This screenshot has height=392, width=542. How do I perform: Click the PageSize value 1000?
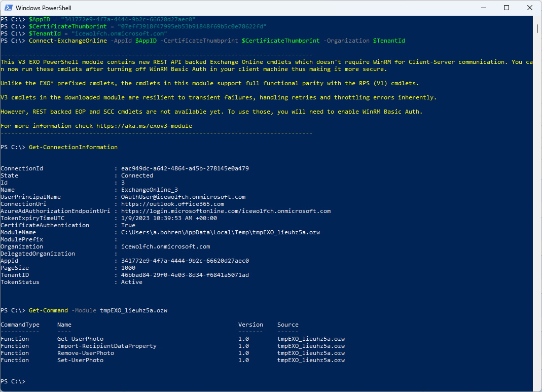128,268
